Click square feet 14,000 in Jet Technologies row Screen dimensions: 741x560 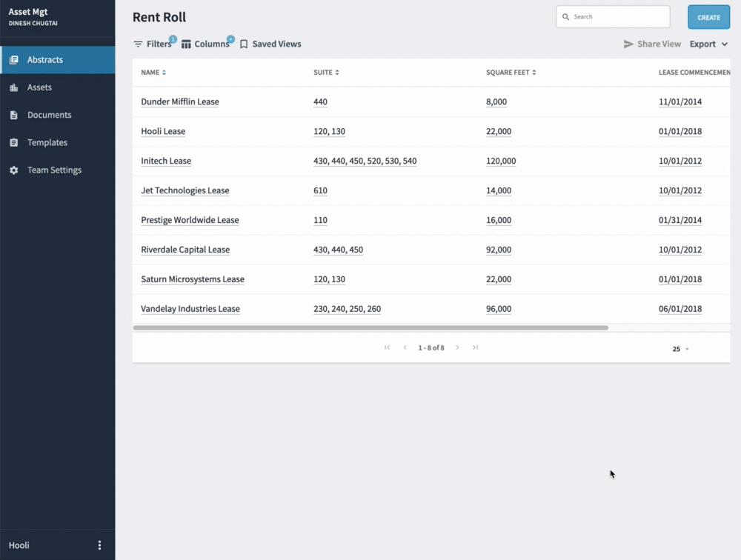click(x=499, y=190)
